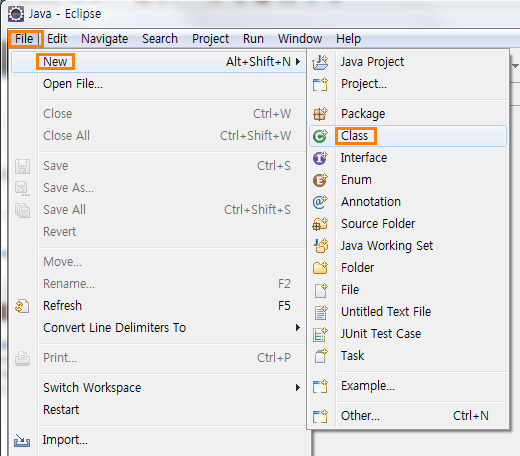This screenshot has height=456, width=520.
Task: Expand Convert Line Delimiters To submenu arrow
Action: pos(298,328)
